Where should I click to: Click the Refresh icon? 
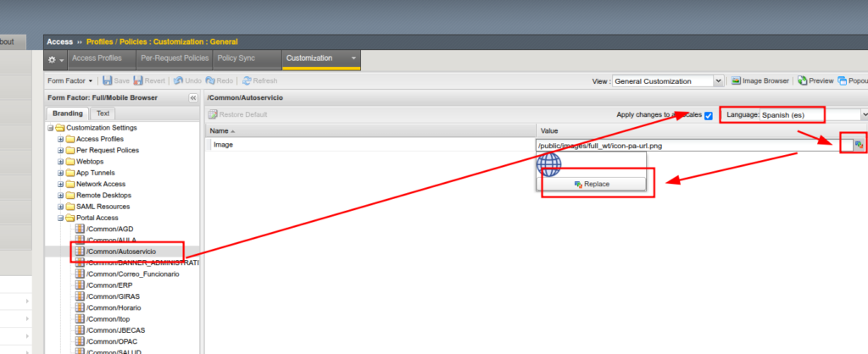pyautogui.click(x=259, y=80)
